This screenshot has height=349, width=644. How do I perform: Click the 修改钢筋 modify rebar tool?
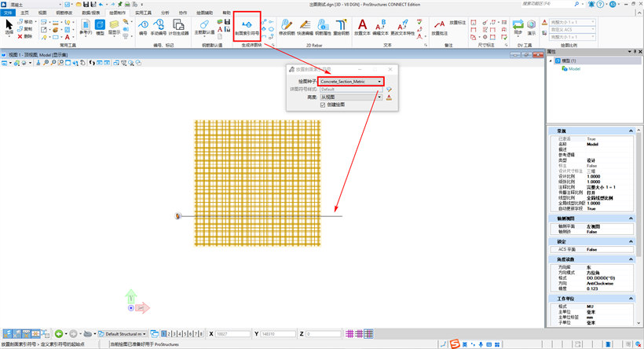point(288,29)
